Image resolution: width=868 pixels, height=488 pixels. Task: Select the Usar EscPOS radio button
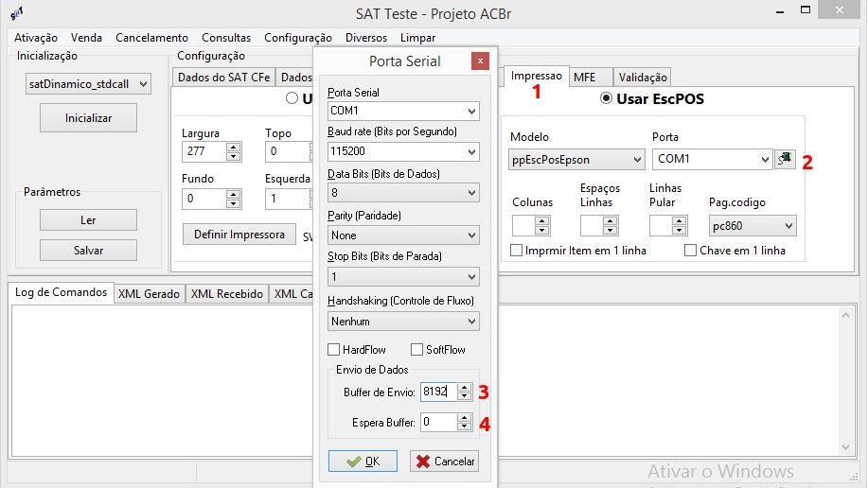point(606,98)
